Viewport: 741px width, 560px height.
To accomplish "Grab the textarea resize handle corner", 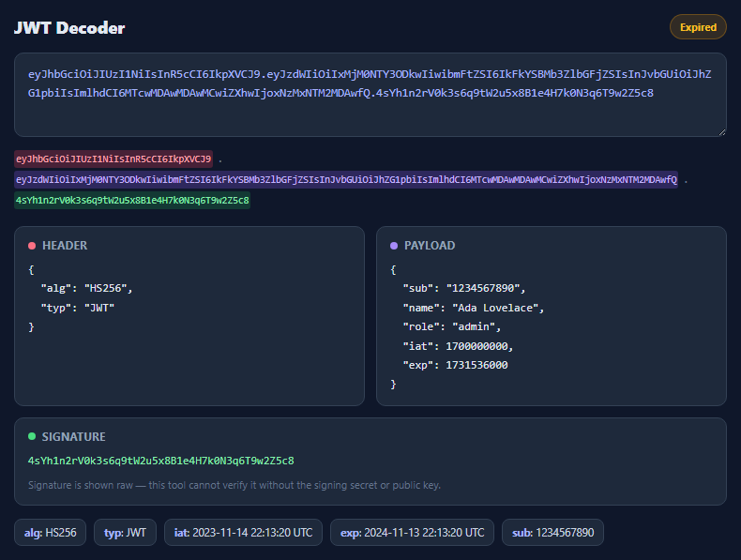I will (722, 132).
